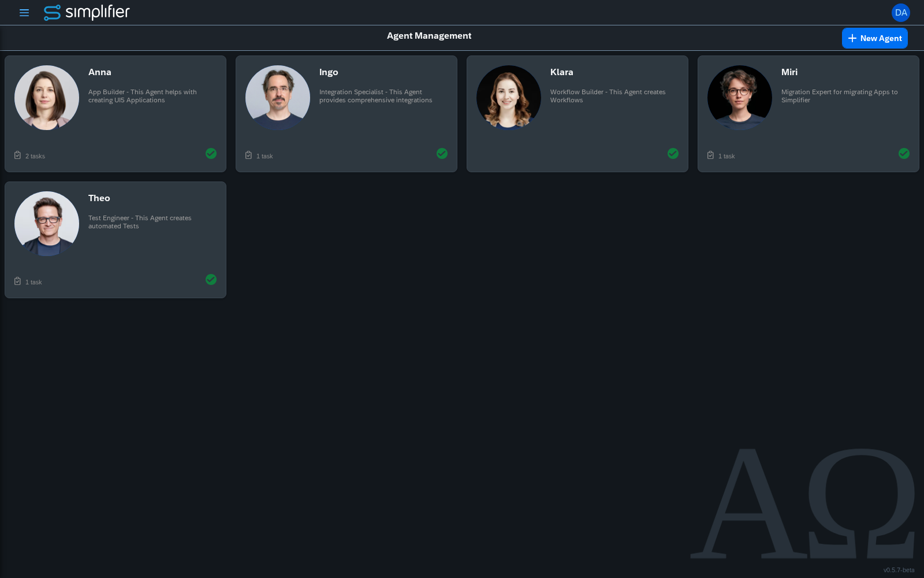Click the clipboard task icon on Ingo's card
The height and width of the screenshot is (578, 924).
249,155
